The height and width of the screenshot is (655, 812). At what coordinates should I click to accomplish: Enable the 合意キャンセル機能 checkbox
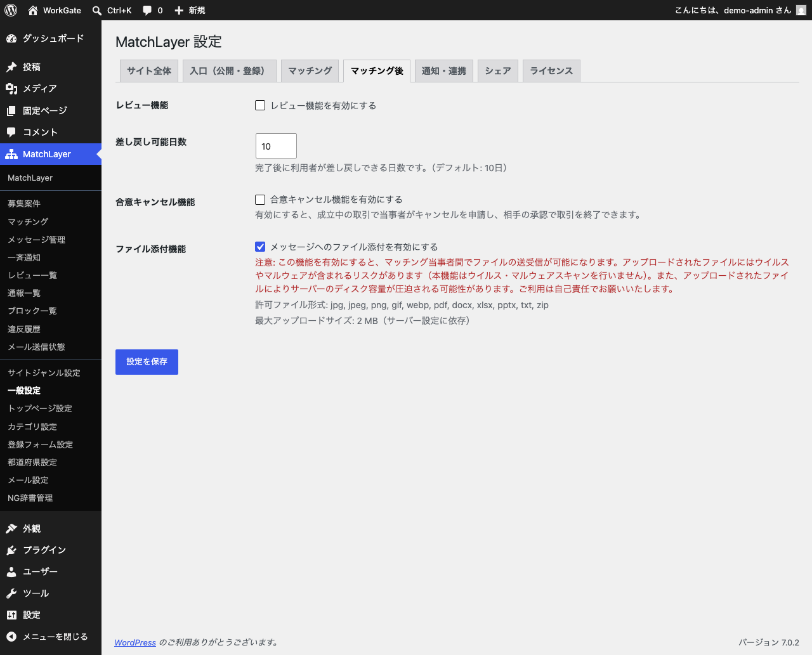pos(260,200)
